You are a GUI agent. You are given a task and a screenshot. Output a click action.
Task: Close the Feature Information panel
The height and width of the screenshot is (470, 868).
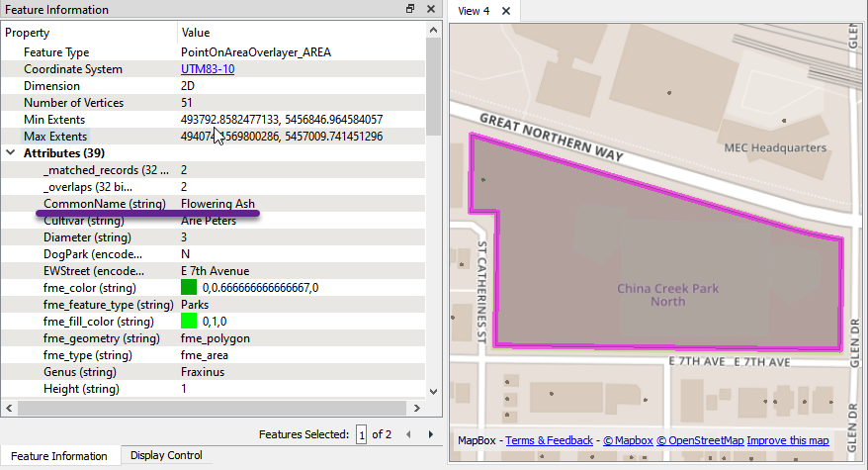point(430,9)
